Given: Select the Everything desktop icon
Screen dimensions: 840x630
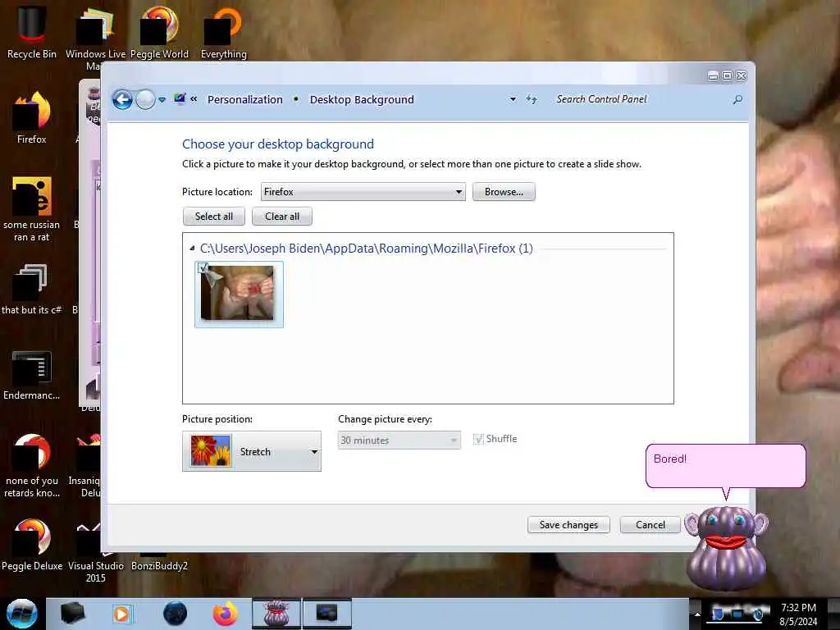Looking at the screenshot, I should coord(223,32).
